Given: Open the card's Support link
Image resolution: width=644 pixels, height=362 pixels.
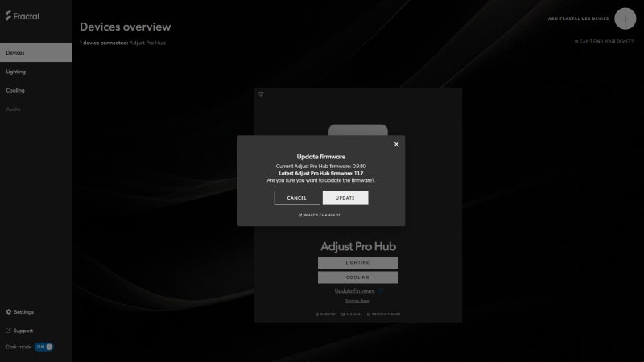Looking at the screenshot, I should click(326, 315).
